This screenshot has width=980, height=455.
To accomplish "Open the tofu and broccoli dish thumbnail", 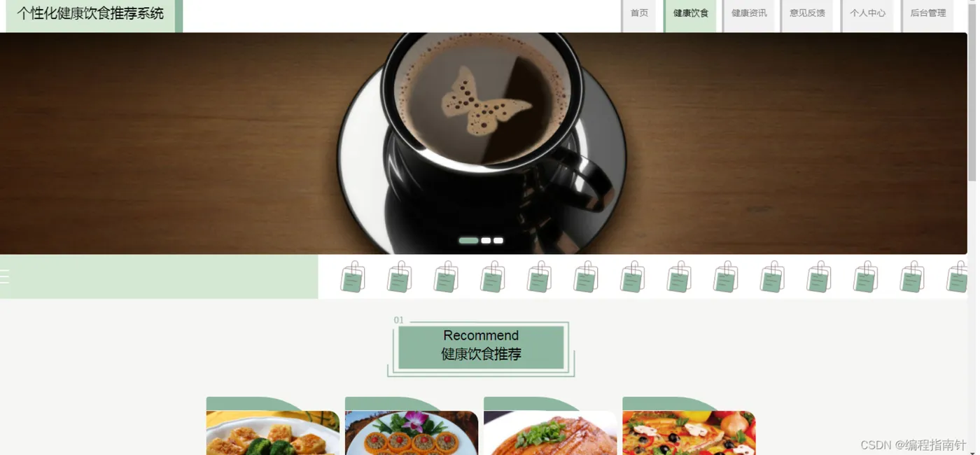I will point(273,433).
